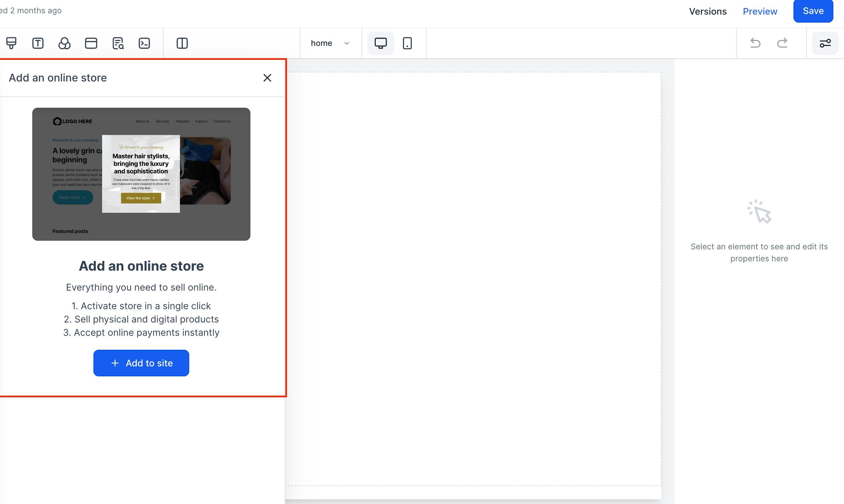844x504 pixels.
Task: Open the code terminal icon
Action: (144, 43)
